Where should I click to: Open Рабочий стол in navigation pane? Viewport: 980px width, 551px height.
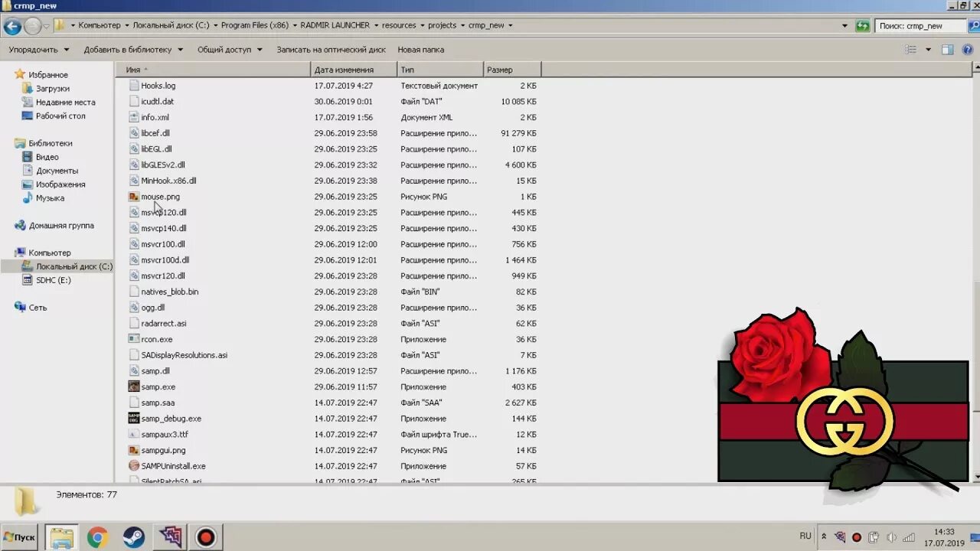pyautogui.click(x=60, y=116)
